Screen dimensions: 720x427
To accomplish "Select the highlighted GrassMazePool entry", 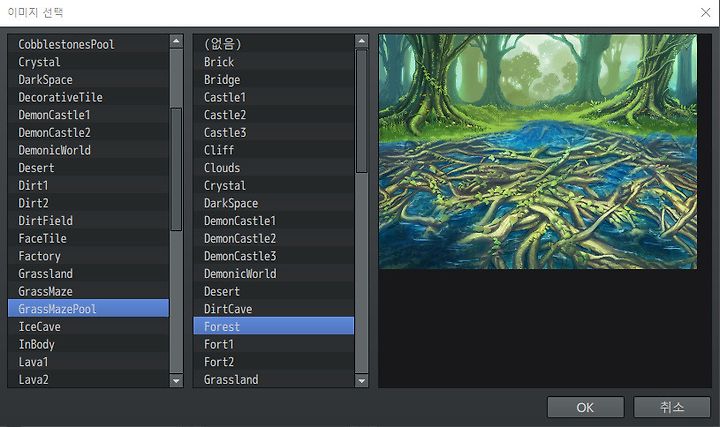I will point(88,309).
